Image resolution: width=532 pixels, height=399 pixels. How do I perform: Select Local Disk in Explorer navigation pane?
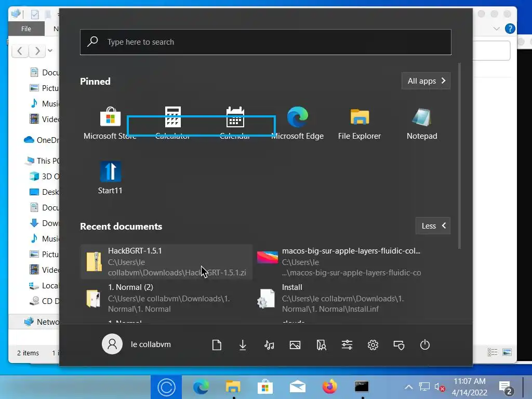[44, 286]
